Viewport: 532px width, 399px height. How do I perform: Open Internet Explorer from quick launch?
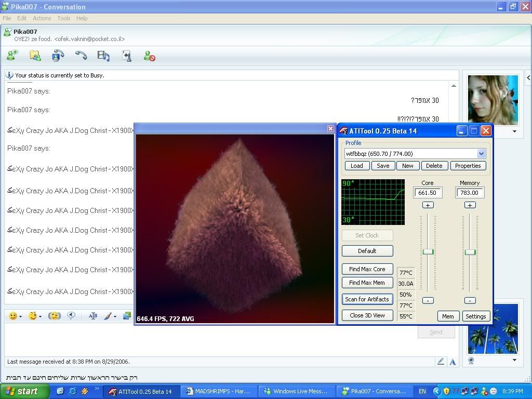tap(73, 391)
